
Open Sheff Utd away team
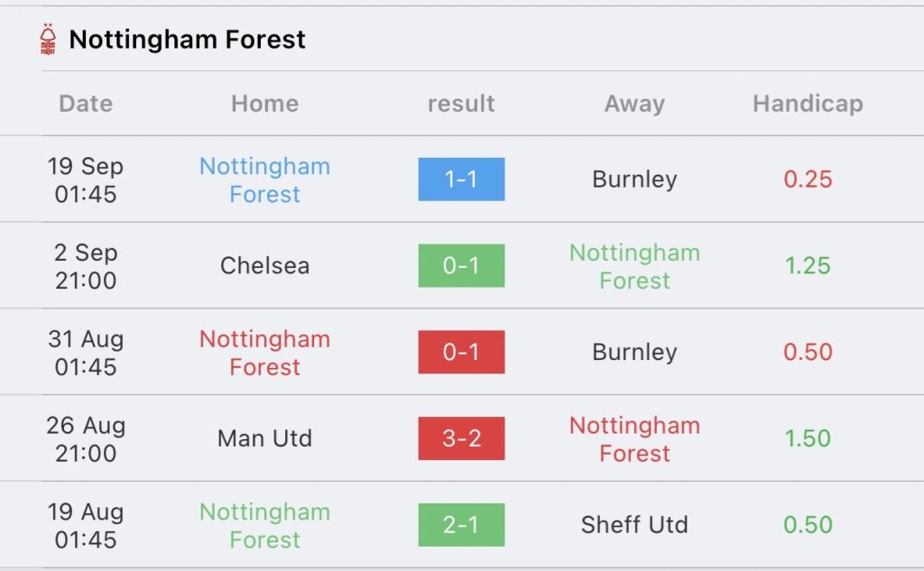point(634,525)
